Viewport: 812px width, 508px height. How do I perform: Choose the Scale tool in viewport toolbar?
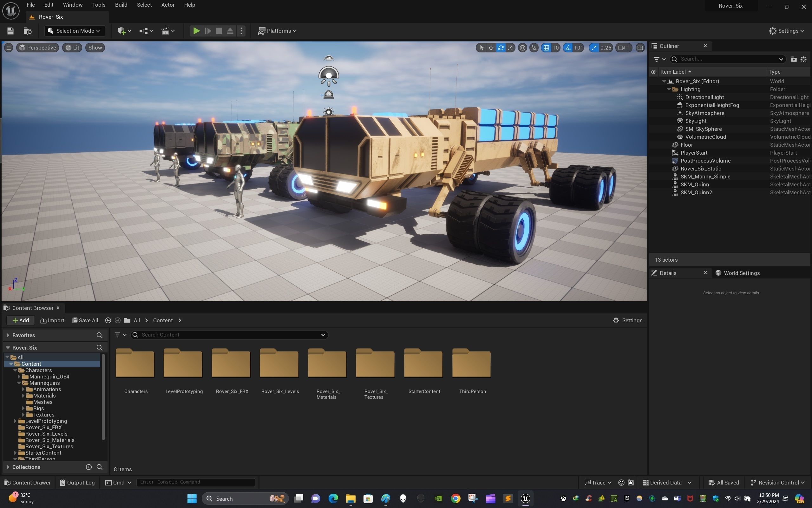click(510, 48)
